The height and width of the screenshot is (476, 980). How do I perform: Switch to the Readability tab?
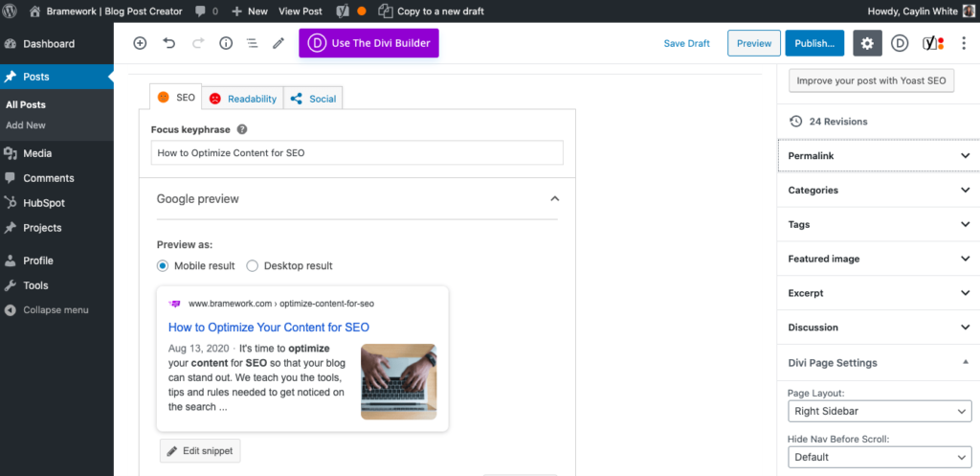[243, 99]
